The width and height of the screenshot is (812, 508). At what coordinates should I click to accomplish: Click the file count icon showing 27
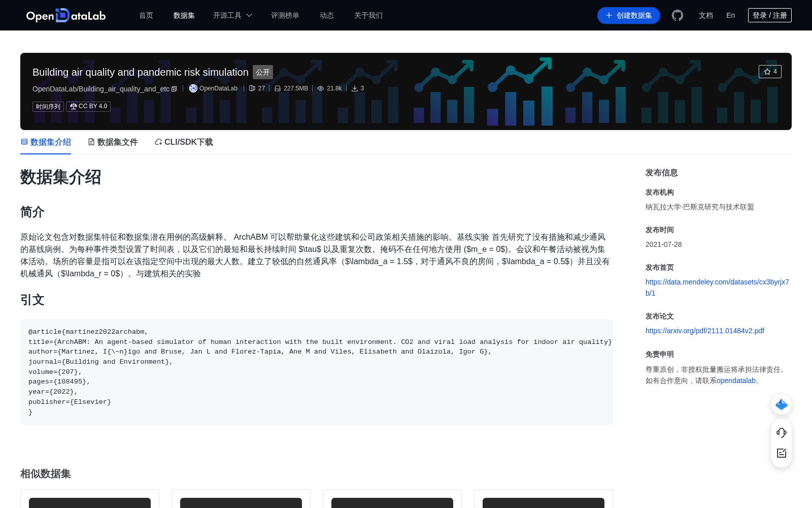click(x=252, y=88)
